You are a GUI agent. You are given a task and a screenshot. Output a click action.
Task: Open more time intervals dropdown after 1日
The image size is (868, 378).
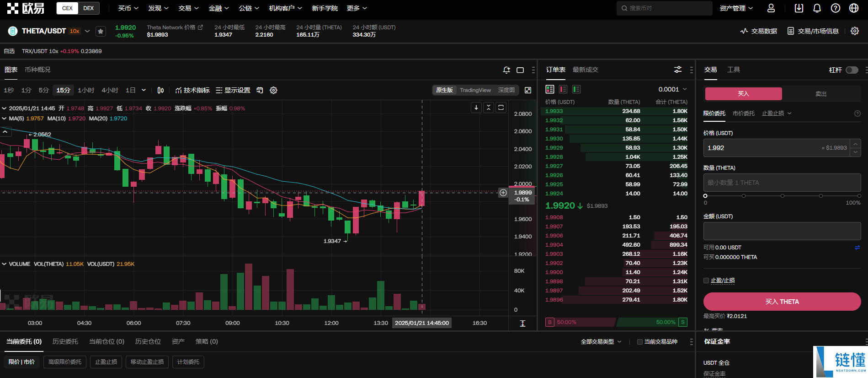click(x=144, y=90)
